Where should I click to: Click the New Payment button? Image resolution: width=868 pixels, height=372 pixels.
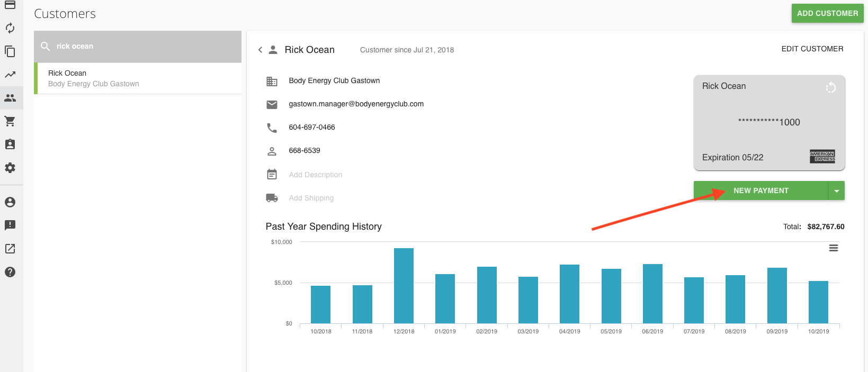760,190
